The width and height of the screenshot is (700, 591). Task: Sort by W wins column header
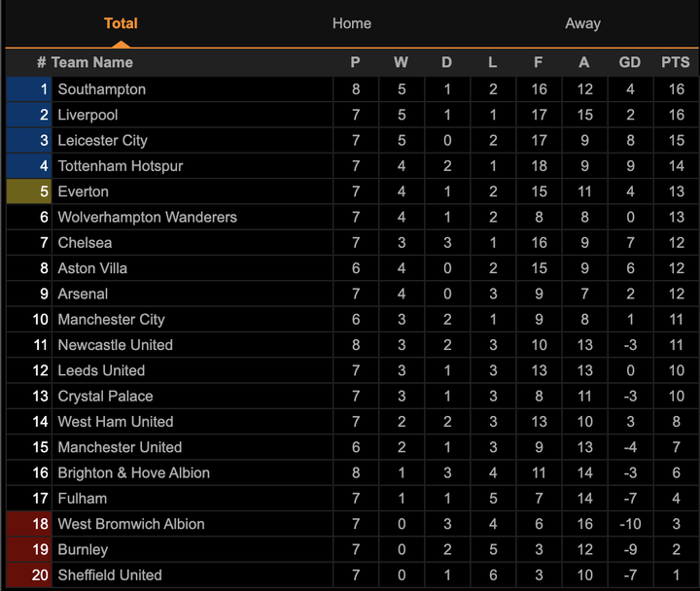pyautogui.click(x=401, y=62)
